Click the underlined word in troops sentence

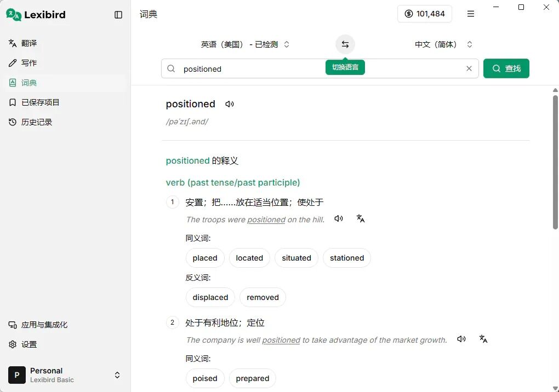266,220
